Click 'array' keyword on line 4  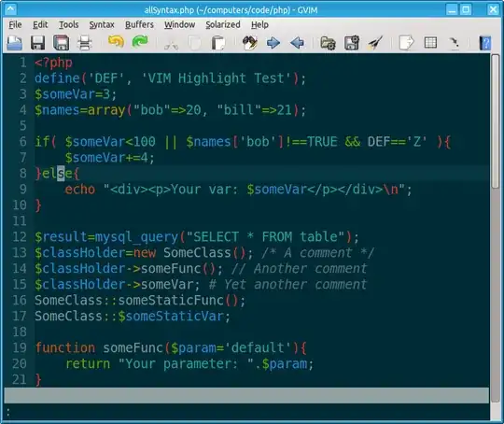pos(106,110)
